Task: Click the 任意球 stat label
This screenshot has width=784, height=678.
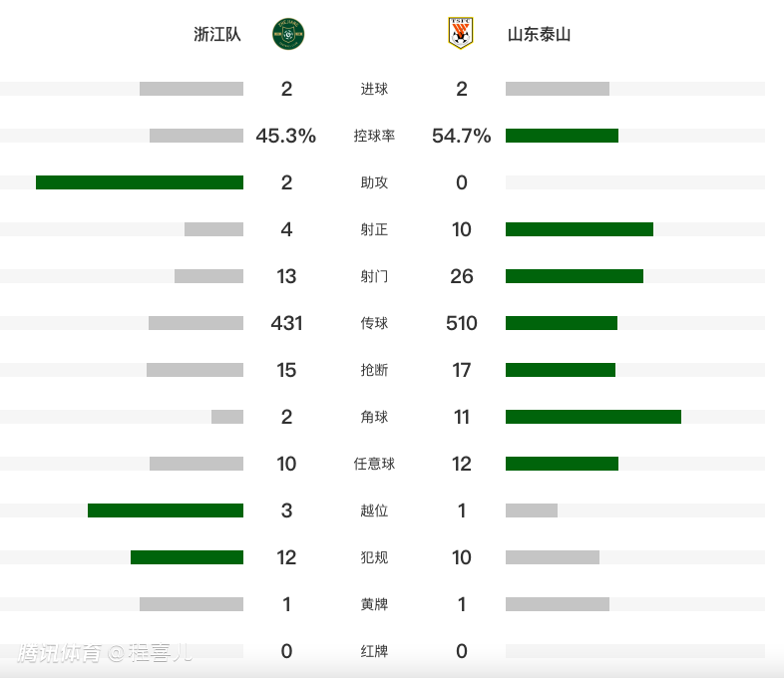Action: [x=374, y=464]
